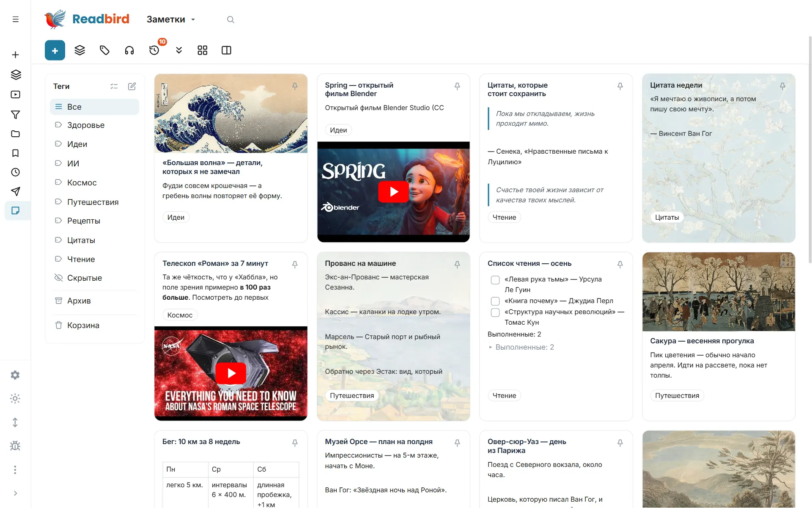Pin the Телескоп «Роман» note
The width and height of the screenshot is (812, 508).
click(295, 265)
